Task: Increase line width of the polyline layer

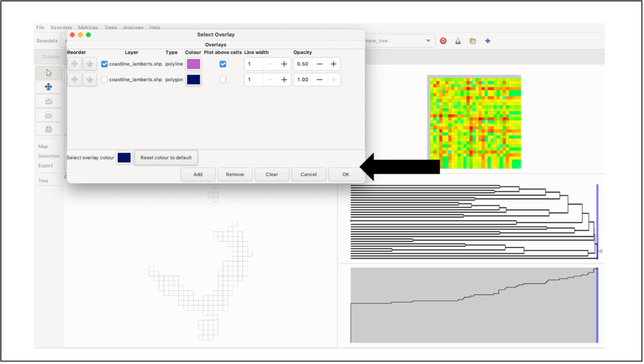Action: [x=284, y=64]
